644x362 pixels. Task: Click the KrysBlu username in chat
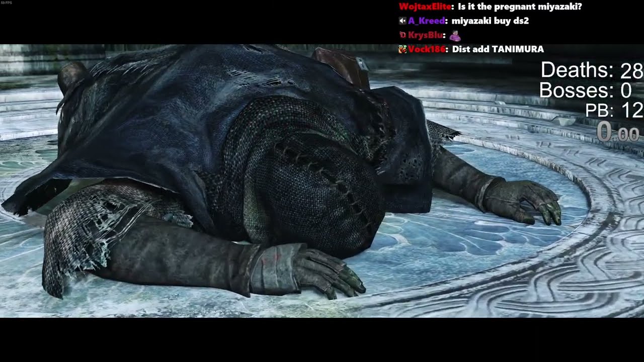(425, 35)
